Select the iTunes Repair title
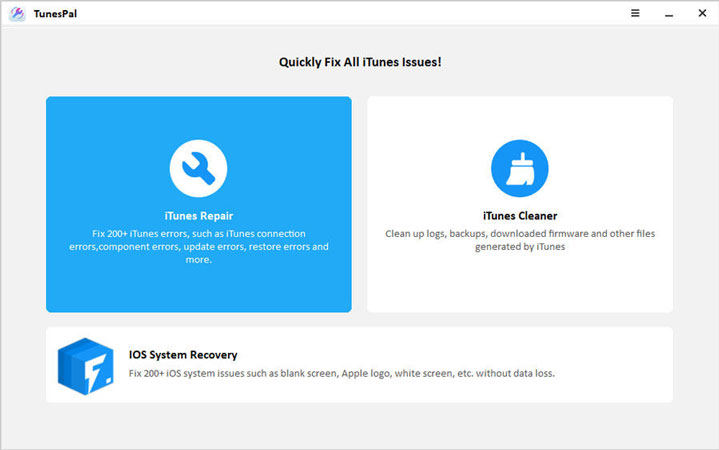719x450 pixels. [x=199, y=216]
